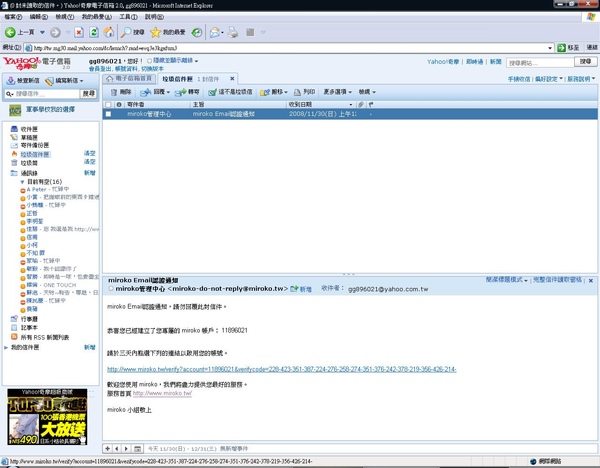Click the IE Refresh page button
This screenshot has width=600, height=468.
point(94,33)
